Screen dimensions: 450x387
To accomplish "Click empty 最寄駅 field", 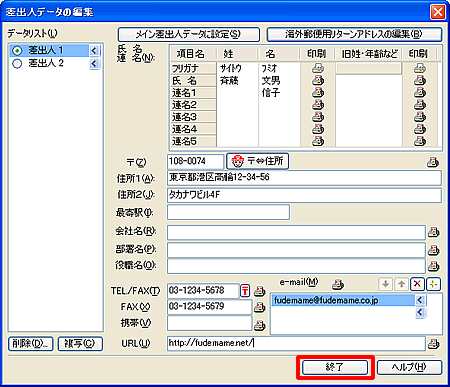I will tap(228, 212).
